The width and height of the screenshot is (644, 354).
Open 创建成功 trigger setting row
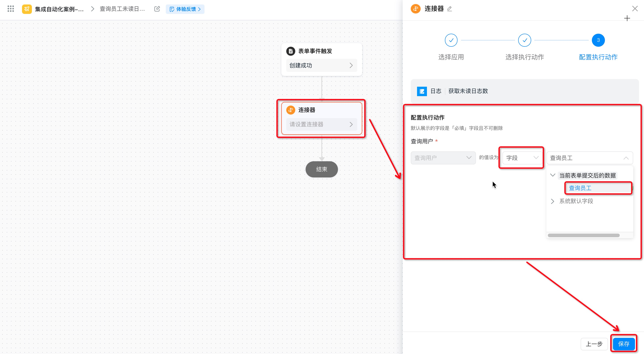tap(321, 65)
